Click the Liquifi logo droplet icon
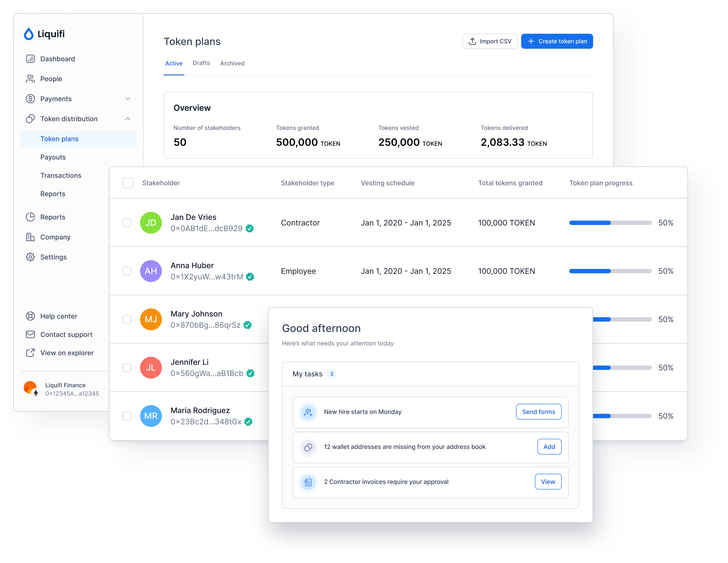 [x=29, y=34]
